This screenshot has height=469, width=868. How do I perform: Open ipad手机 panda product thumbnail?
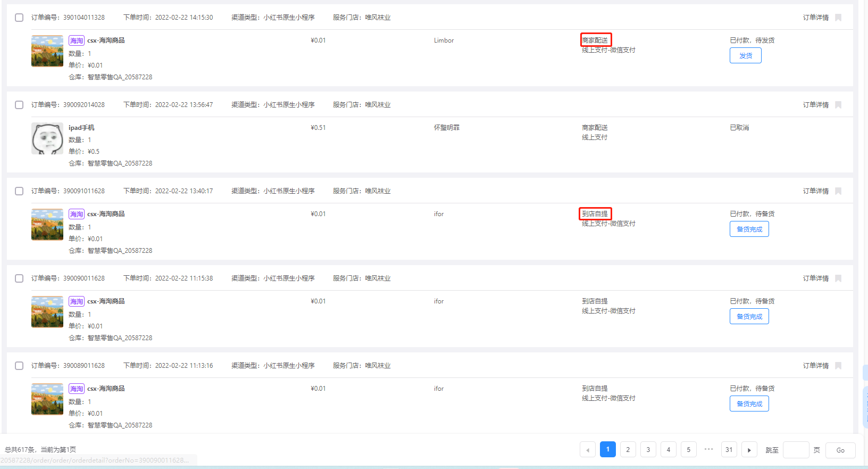[x=47, y=139]
